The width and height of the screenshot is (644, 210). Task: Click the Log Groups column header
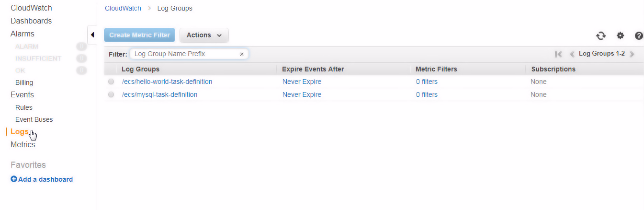coord(140,69)
